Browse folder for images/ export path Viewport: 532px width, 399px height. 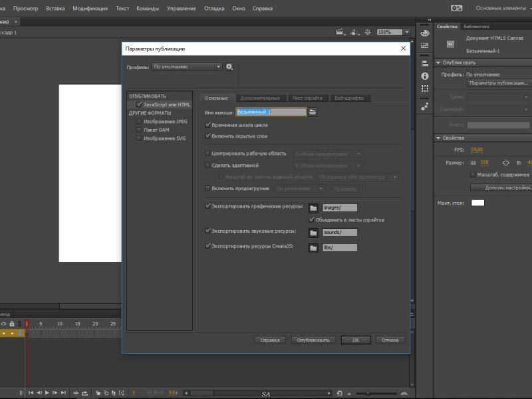pos(313,208)
